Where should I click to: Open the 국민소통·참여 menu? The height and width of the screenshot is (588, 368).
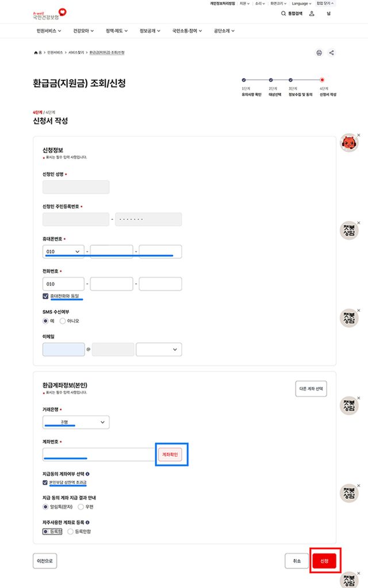(x=187, y=31)
